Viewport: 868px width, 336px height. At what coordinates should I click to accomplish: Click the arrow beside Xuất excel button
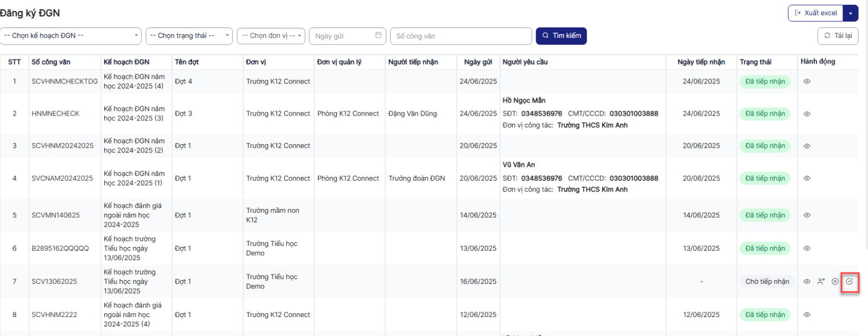851,13
